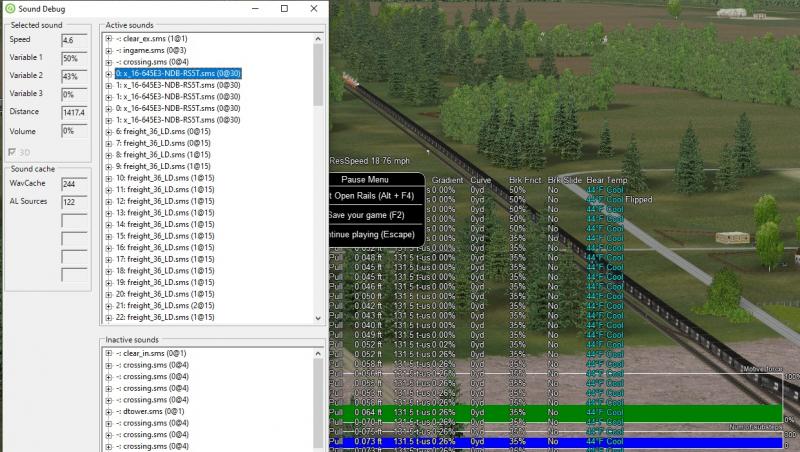Viewport: 800px width, 452px height.
Task: Select 17: freight_36_LD.sms (1@15) row
Action: pos(165,259)
